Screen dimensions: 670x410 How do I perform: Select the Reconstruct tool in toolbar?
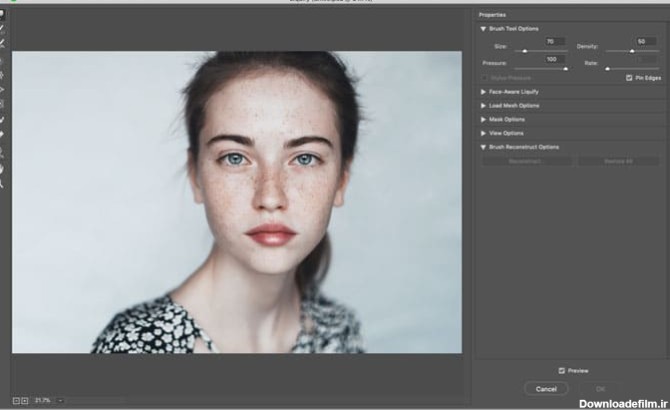pyautogui.click(x=5, y=30)
